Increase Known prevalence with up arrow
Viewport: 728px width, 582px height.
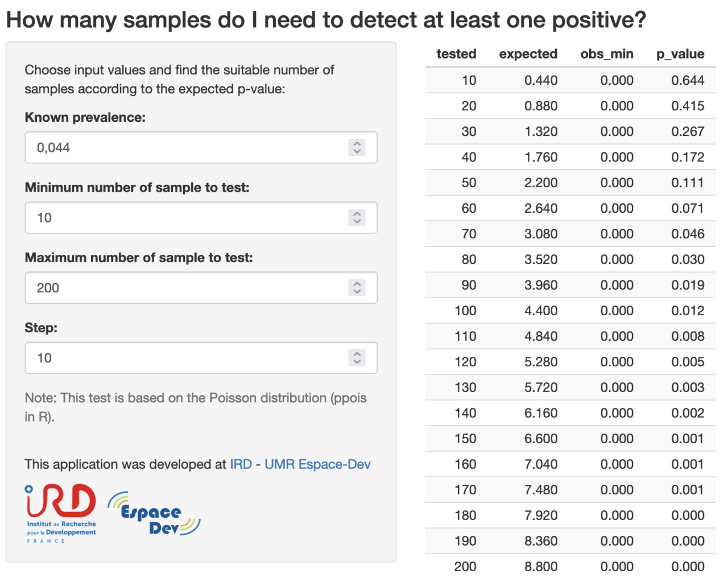pyautogui.click(x=357, y=143)
